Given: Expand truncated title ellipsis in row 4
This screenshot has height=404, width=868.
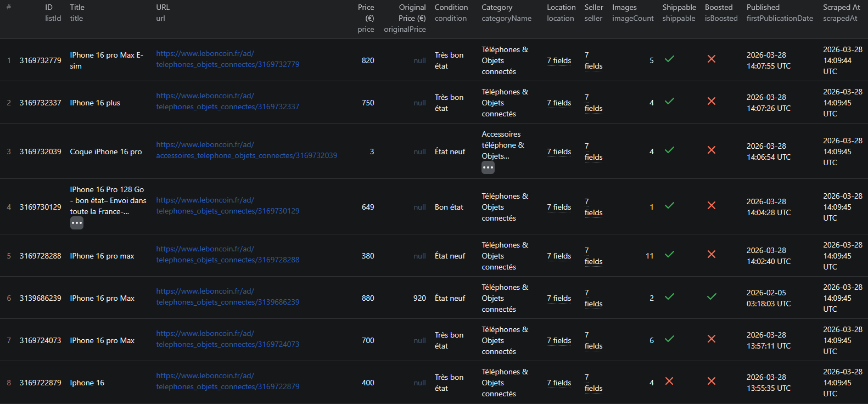Looking at the screenshot, I should [77, 223].
